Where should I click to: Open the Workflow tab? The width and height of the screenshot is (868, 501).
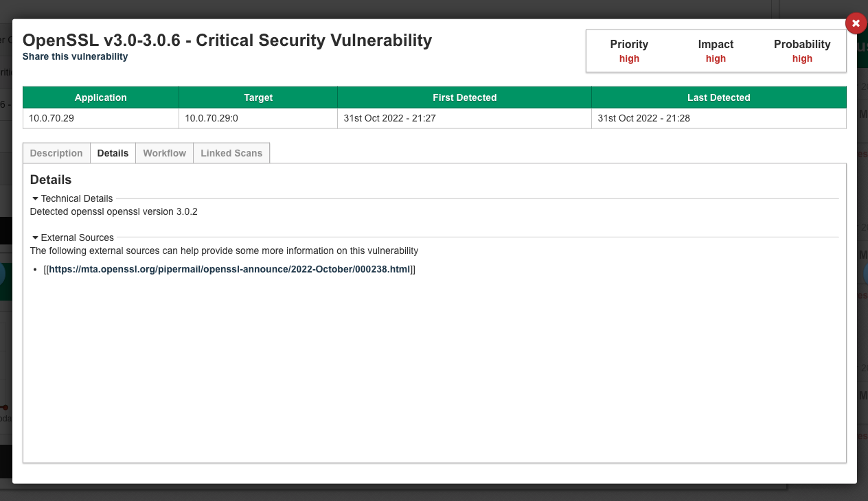[164, 153]
